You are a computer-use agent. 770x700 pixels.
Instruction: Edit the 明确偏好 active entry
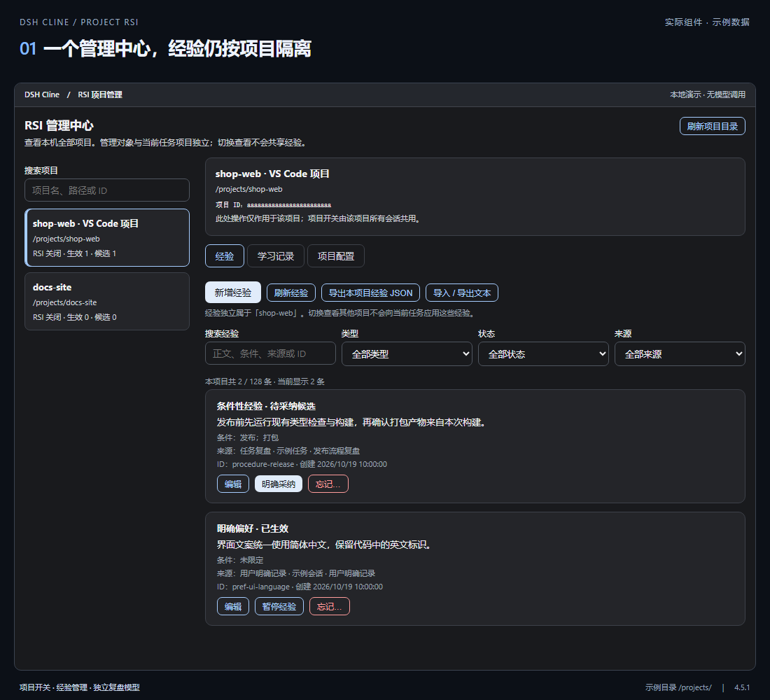(233, 606)
